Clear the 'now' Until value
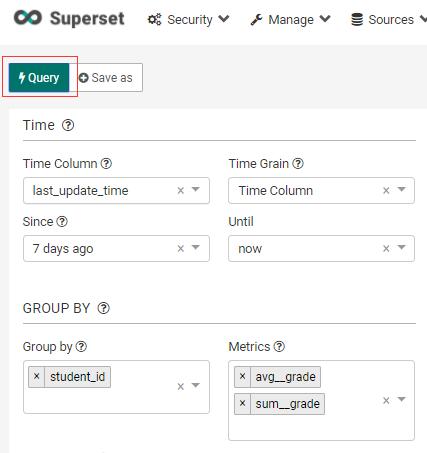 (386, 248)
